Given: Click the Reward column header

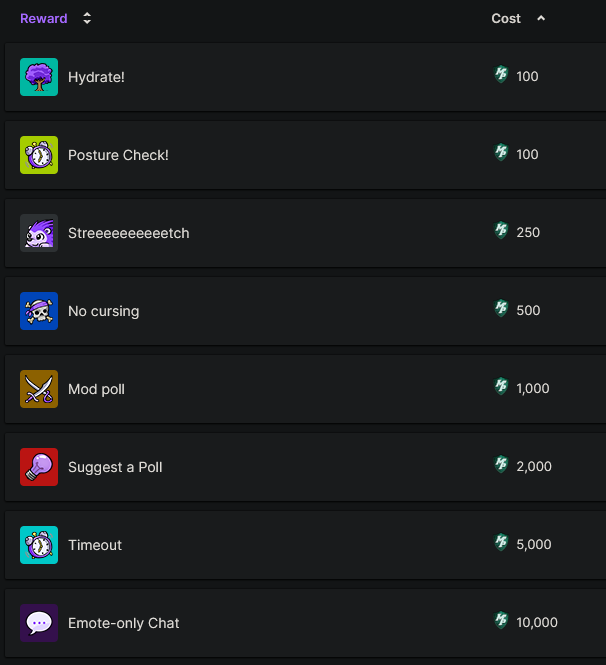Looking at the screenshot, I should pos(44,18).
